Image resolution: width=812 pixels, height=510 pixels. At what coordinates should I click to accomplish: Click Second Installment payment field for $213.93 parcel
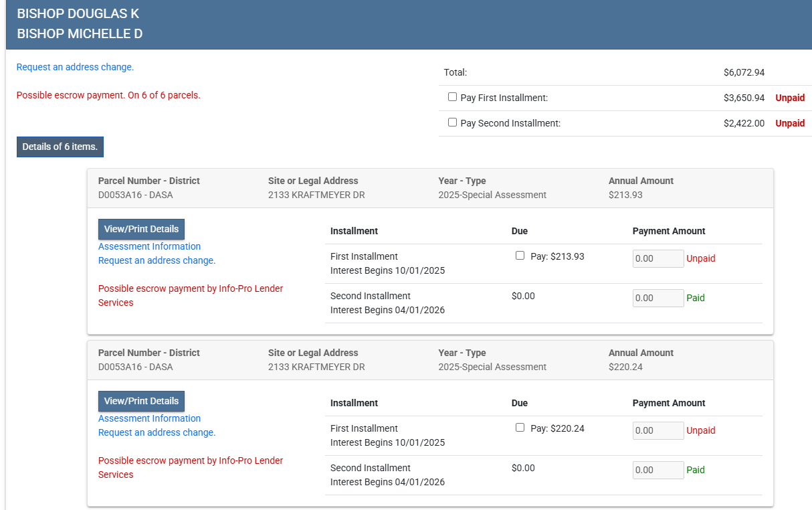click(657, 298)
